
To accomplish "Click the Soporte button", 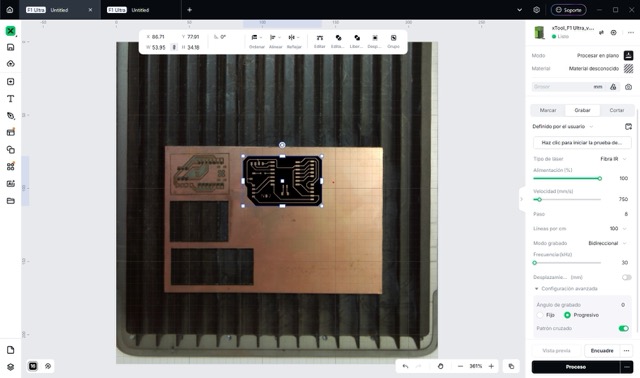I will coord(569,10).
